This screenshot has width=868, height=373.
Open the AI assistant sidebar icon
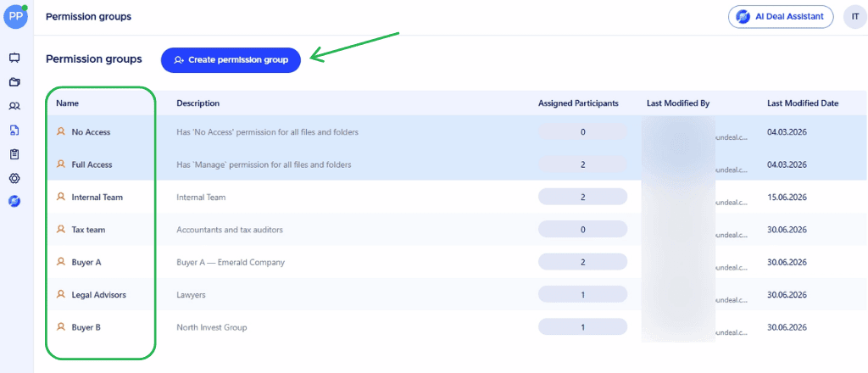pos(15,202)
